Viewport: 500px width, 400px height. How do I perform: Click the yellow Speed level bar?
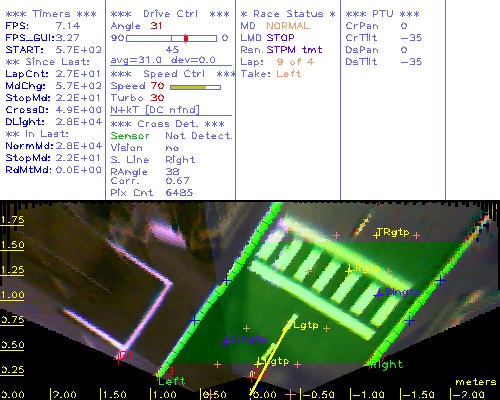pos(188,87)
